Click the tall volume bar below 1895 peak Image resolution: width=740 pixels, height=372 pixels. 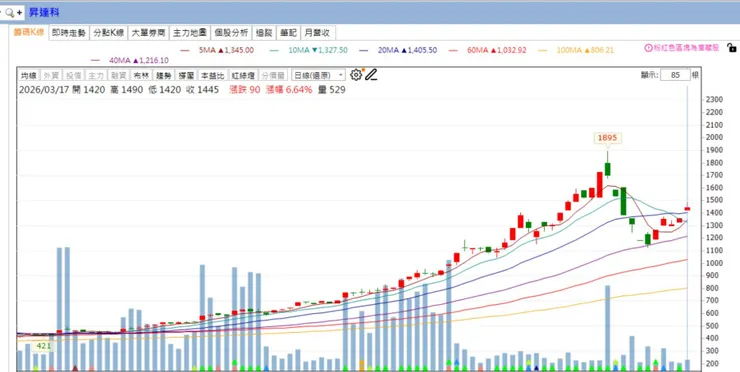(x=607, y=328)
